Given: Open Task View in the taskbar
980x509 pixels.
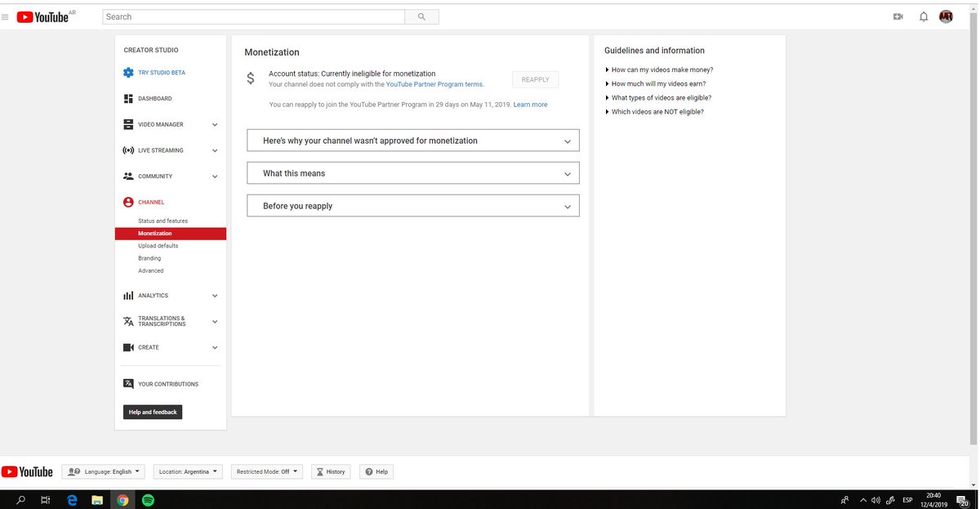Looking at the screenshot, I should pos(46,500).
